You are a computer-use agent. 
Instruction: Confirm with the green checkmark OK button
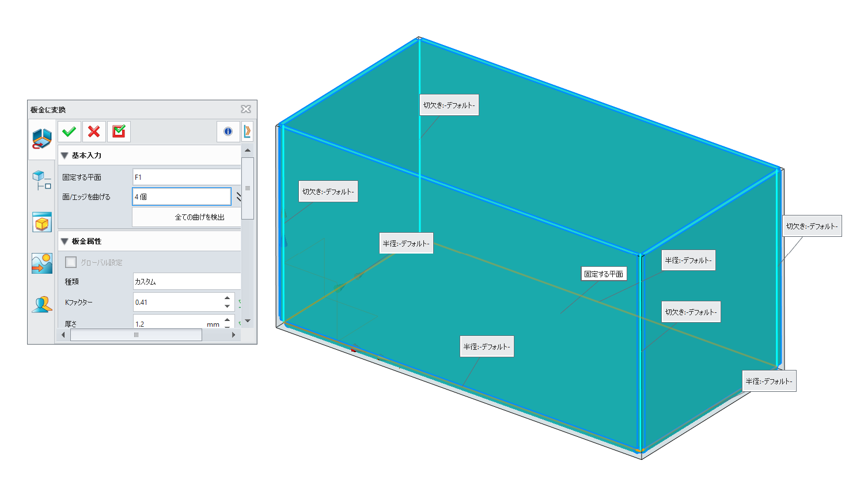click(69, 132)
